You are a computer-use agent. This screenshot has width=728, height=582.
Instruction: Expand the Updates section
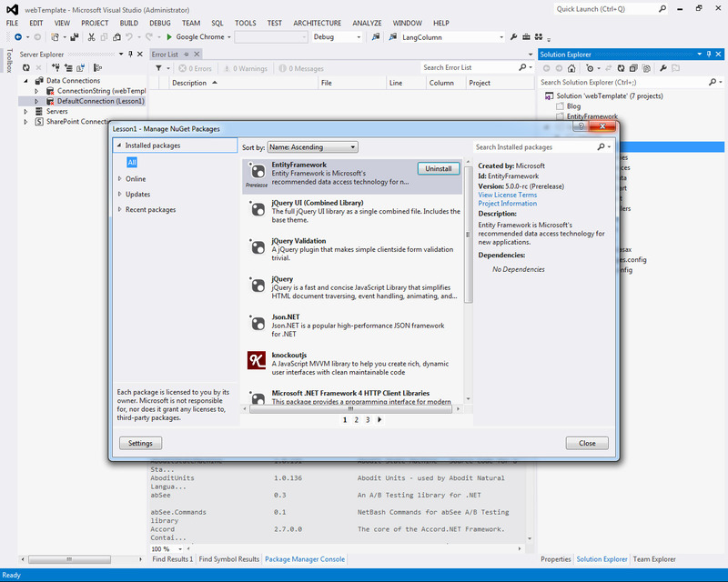pos(120,194)
